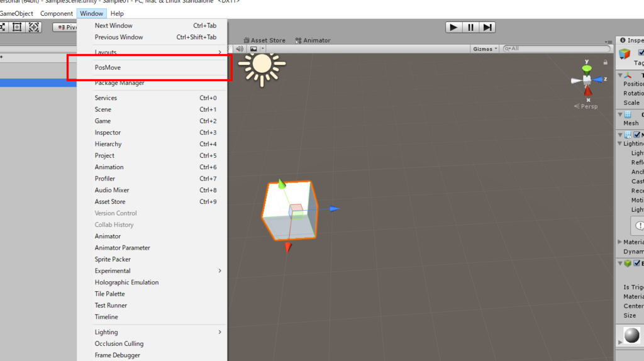
Task: Toggle the Mesh Renderer enabled checkbox
Action: coord(636,135)
